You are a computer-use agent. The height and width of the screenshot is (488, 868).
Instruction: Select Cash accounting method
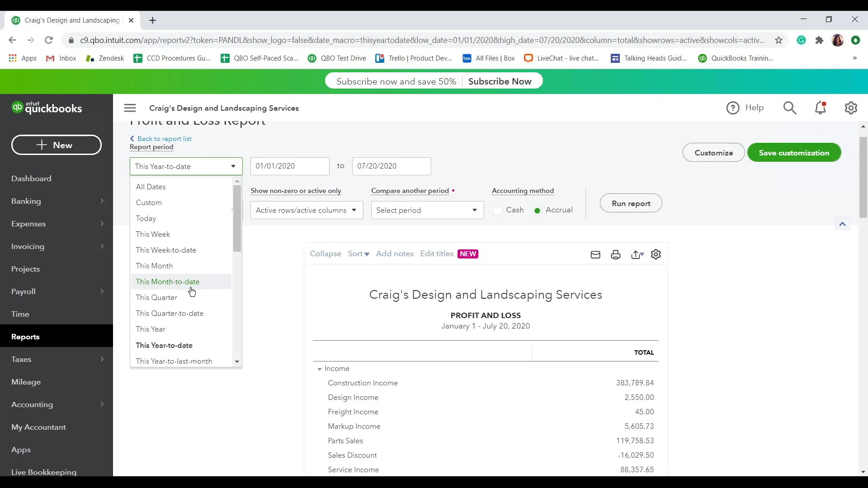click(x=498, y=211)
